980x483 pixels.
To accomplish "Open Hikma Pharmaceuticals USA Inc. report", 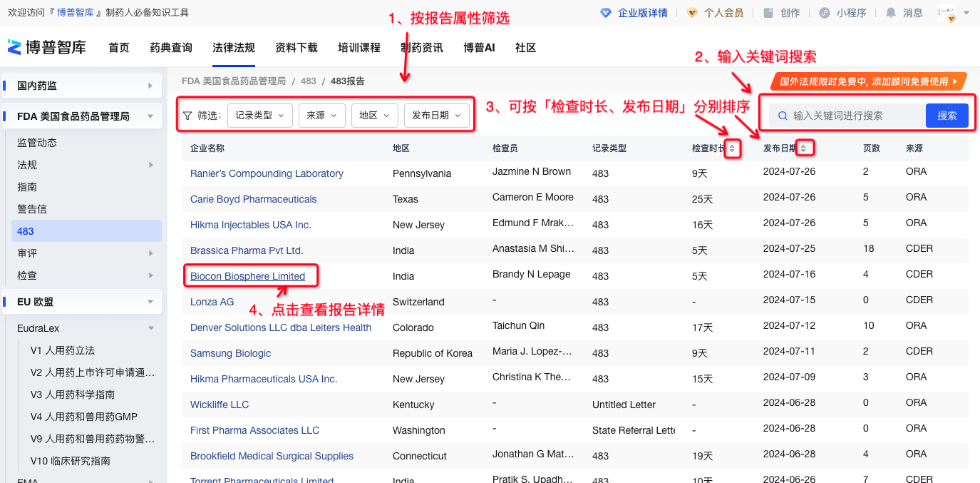I will click(x=264, y=379).
